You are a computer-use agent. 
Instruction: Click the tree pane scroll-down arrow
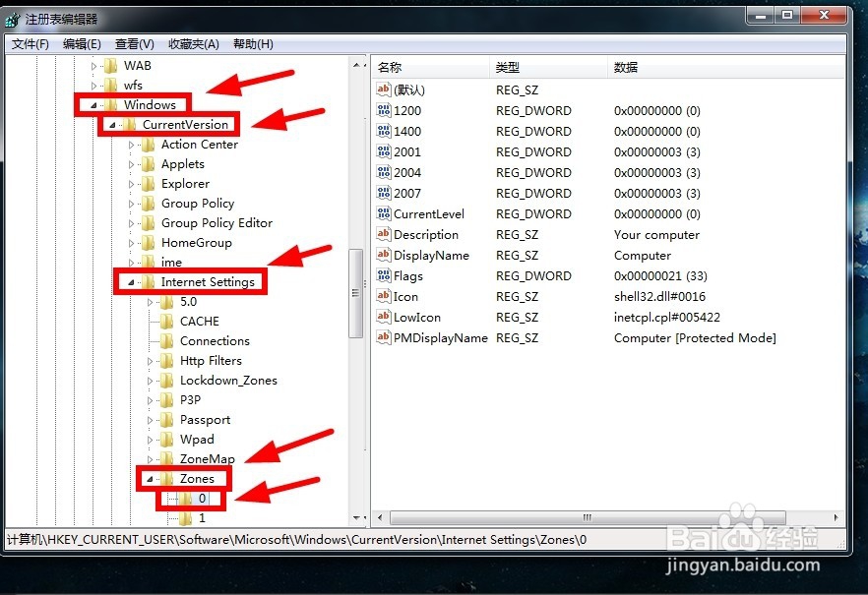point(355,518)
